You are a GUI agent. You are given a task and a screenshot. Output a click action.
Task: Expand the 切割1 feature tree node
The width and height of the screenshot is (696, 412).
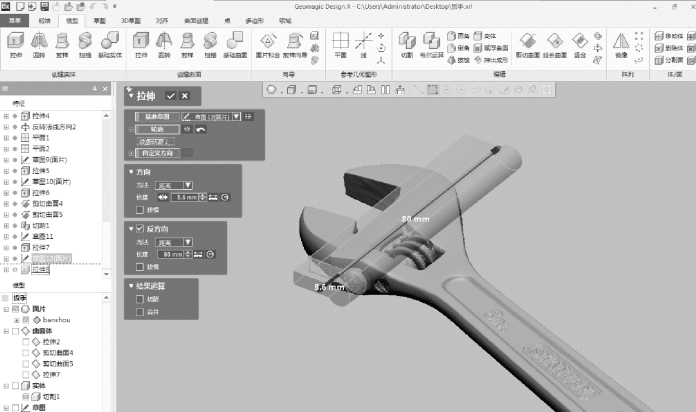pos(6,226)
